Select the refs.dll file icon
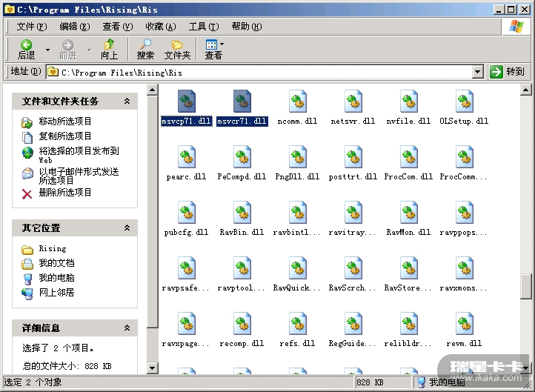535x392 pixels. point(298,323)
